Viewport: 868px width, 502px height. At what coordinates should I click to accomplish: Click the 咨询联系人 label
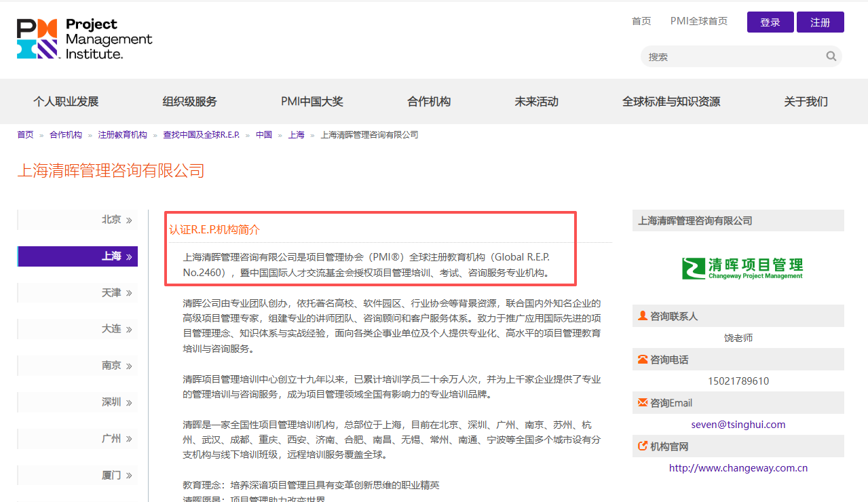click(674, 316)
